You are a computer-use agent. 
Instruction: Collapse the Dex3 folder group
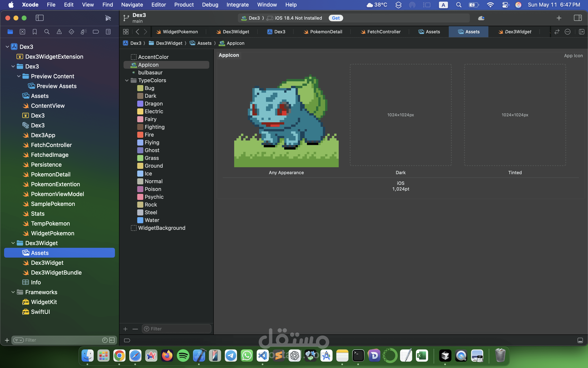click(x=13, y=66)
